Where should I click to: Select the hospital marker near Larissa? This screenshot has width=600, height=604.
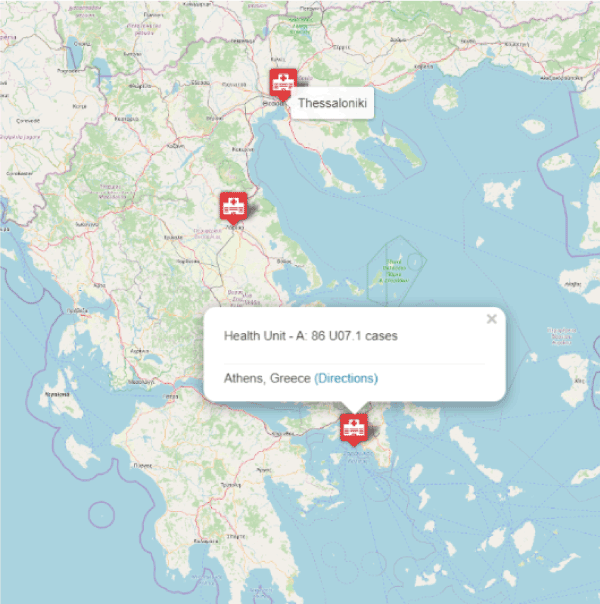(233, 208)
